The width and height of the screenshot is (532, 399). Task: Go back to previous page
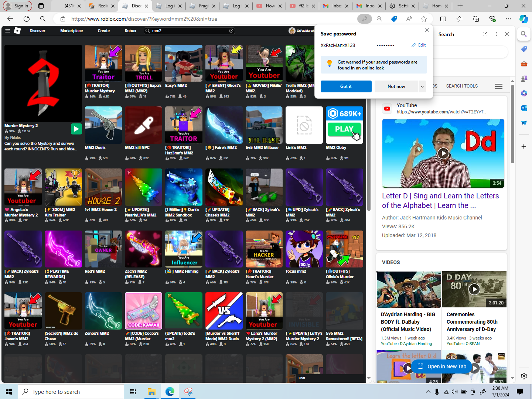tap(10, 19)
